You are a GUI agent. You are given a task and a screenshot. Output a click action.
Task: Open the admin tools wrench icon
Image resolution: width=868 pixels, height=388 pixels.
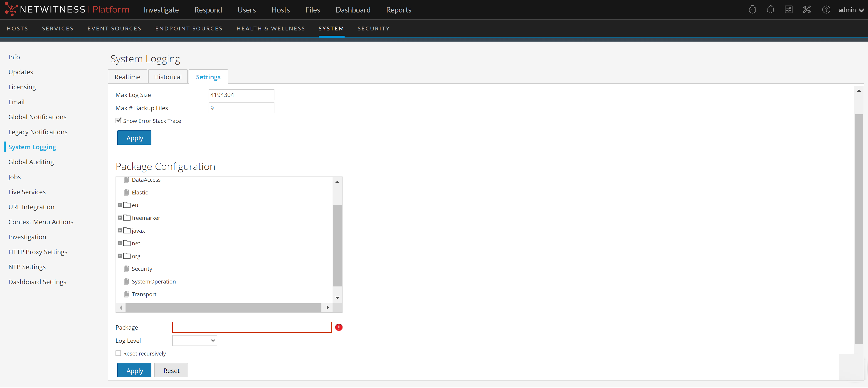coord(807,10)
